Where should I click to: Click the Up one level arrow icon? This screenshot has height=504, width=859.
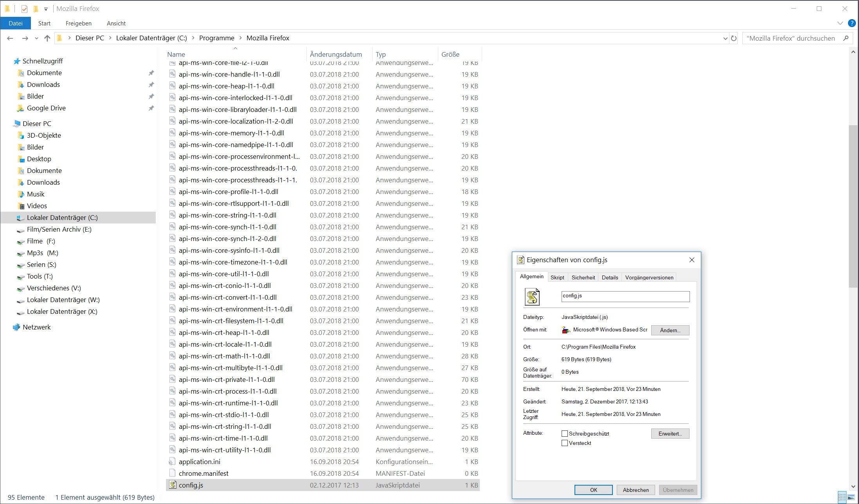(x=47, y=38)
